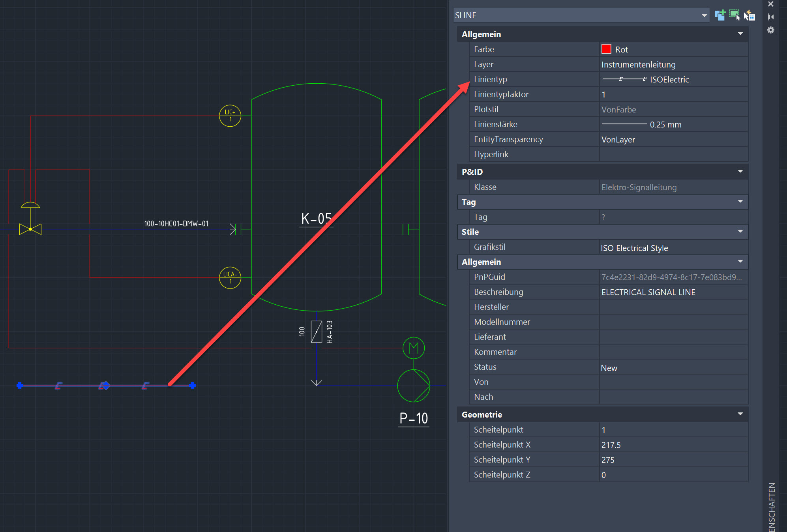Toggle the PICKADD system variable icon
Image resolution: width=787 pixels, height=532 pixels.
click(720, 15)
